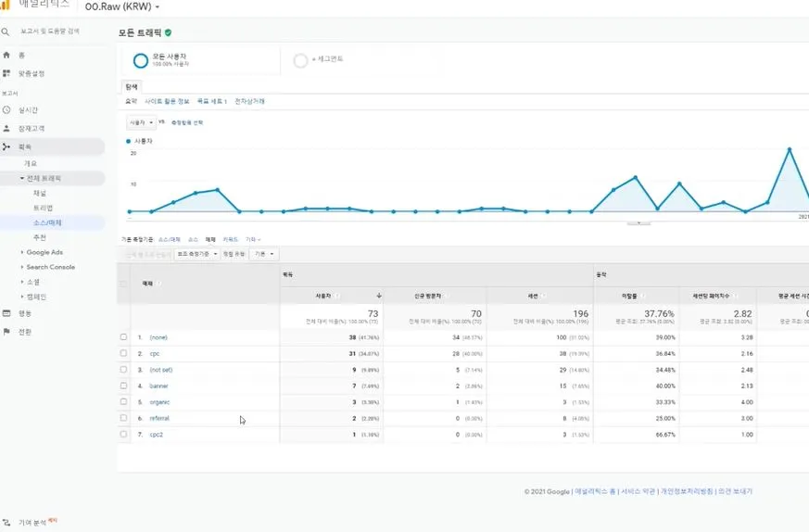Tick the checkbox for the banner row

(123, 386)
